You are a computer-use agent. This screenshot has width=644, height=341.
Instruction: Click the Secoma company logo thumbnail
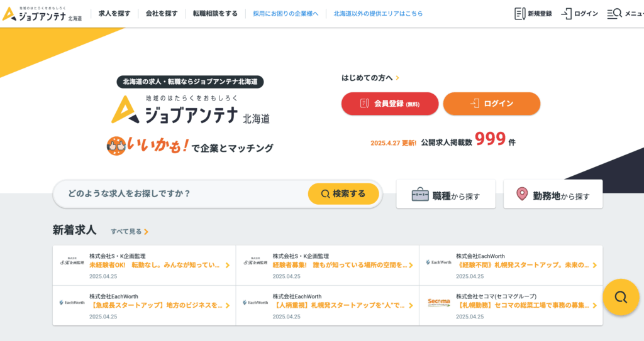coord(438,303)
